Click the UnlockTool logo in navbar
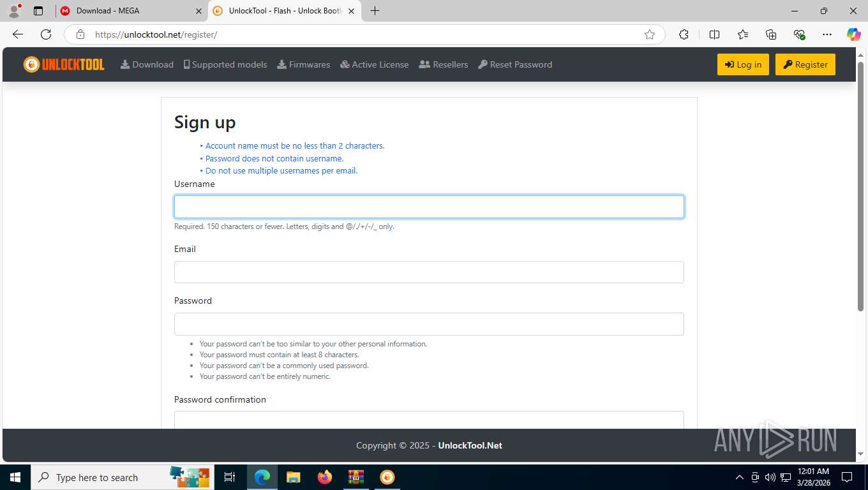 click(x=64, y=64)
